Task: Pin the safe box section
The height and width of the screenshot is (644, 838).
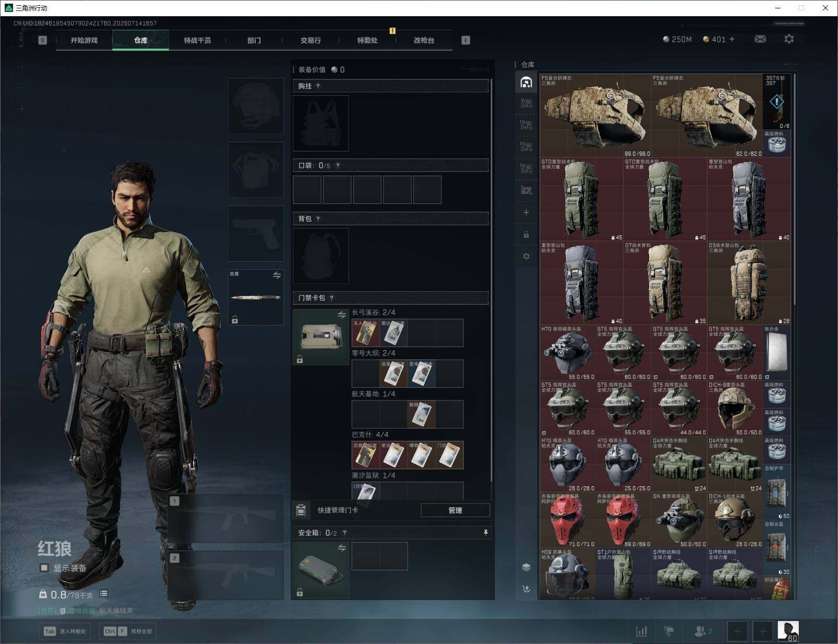Action: point(485,533)
